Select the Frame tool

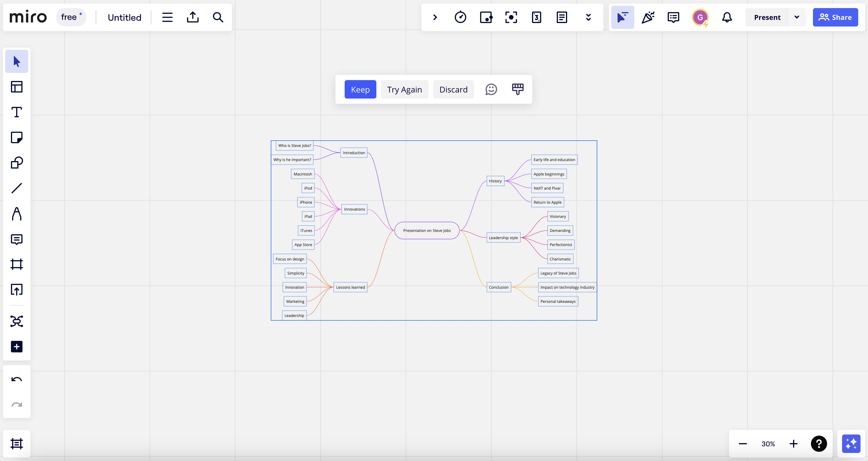coord(16,264)
